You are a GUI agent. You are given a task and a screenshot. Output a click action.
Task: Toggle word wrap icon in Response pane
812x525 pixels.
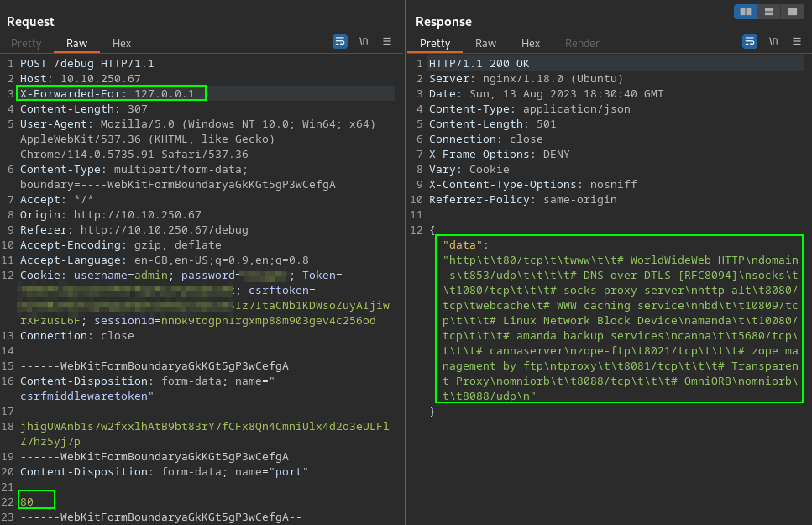(x=749, y=41)
